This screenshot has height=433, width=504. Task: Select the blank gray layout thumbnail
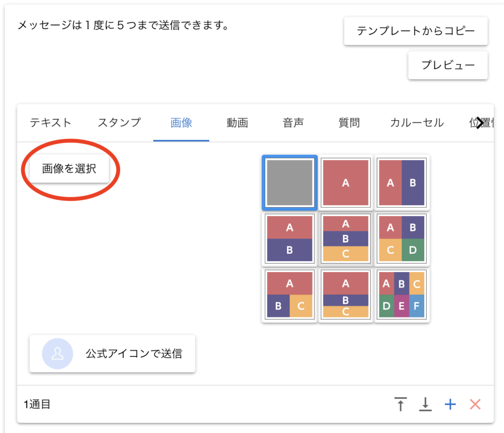(289, 183)
